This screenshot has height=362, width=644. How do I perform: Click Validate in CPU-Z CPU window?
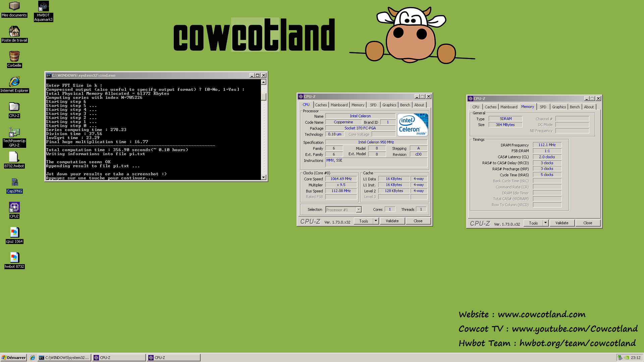[392, 221]
